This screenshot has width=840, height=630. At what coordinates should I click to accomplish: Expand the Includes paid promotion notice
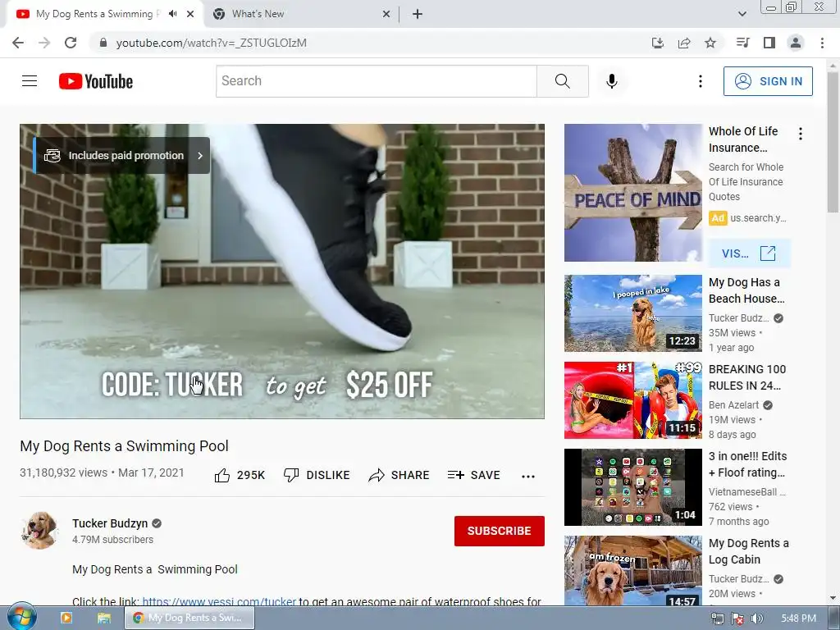tap(121, 155)
